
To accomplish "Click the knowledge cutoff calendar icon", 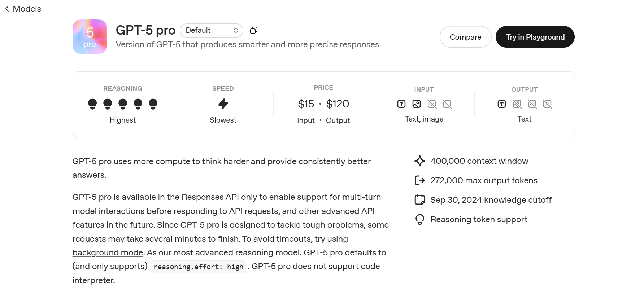I will pos(420,200).
